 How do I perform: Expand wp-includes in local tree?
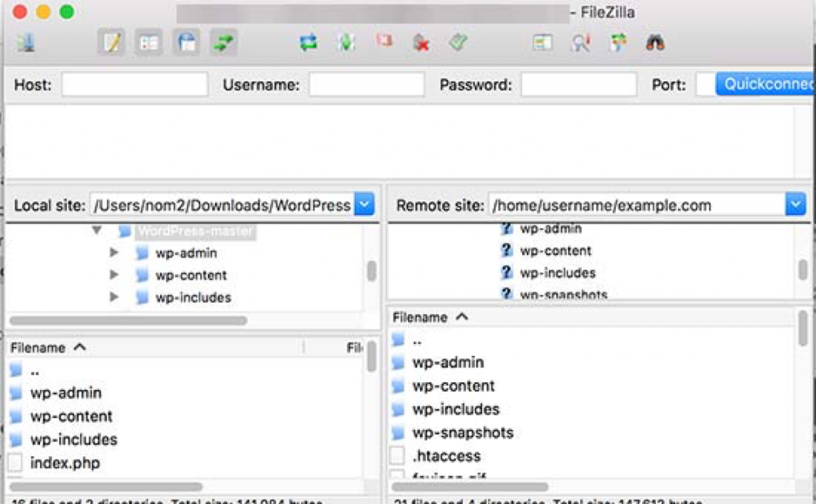click(114, 297)
